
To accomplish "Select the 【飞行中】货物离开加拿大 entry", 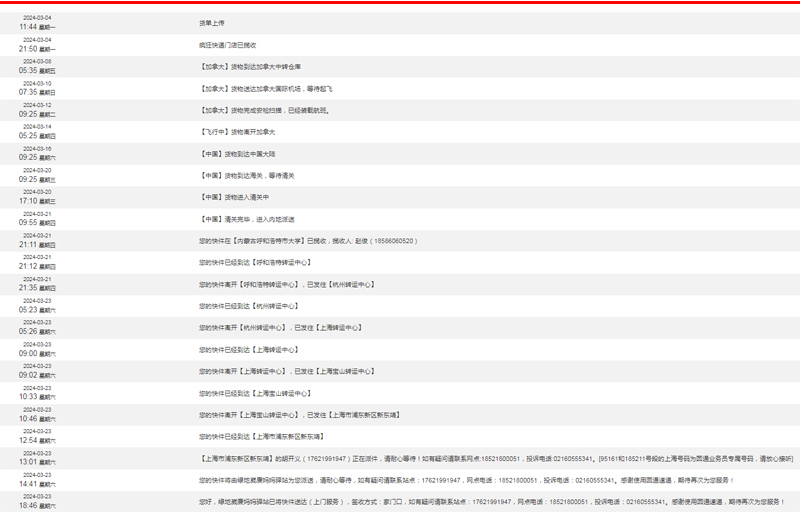I will click(237, 132).
